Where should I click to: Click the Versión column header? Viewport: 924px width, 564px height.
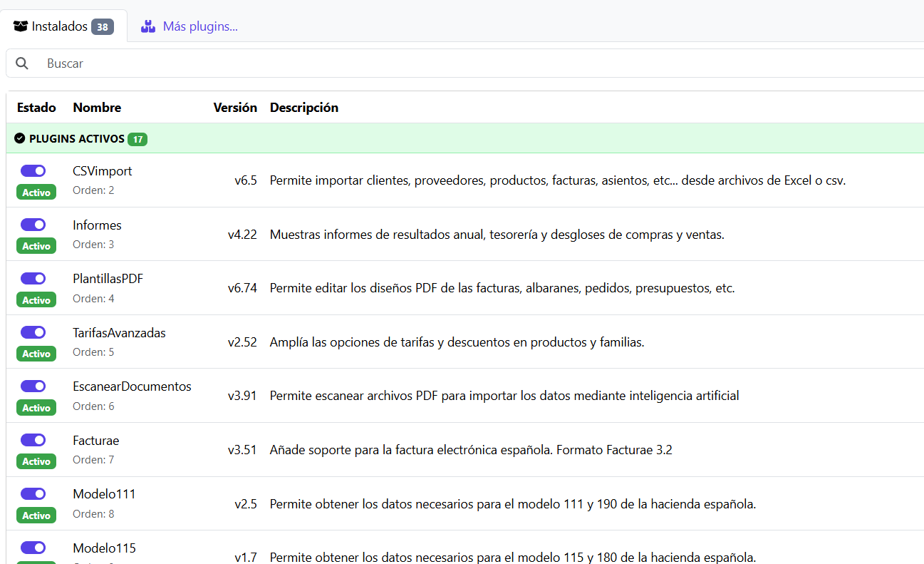235,108
